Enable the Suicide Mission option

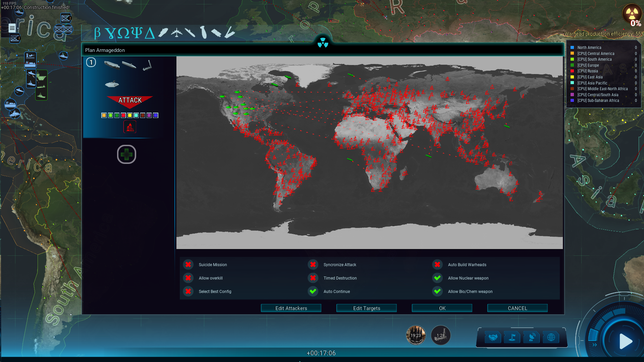pyautogui.click(x=188, y=264)
